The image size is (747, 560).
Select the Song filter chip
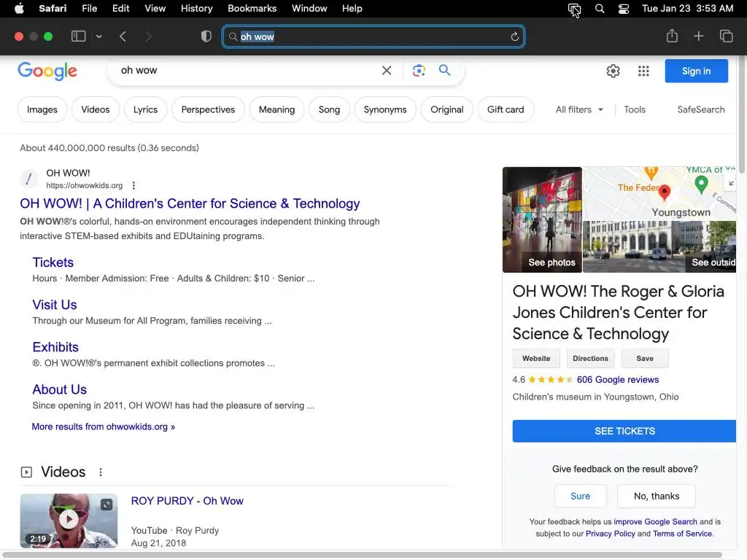point(329,109)
